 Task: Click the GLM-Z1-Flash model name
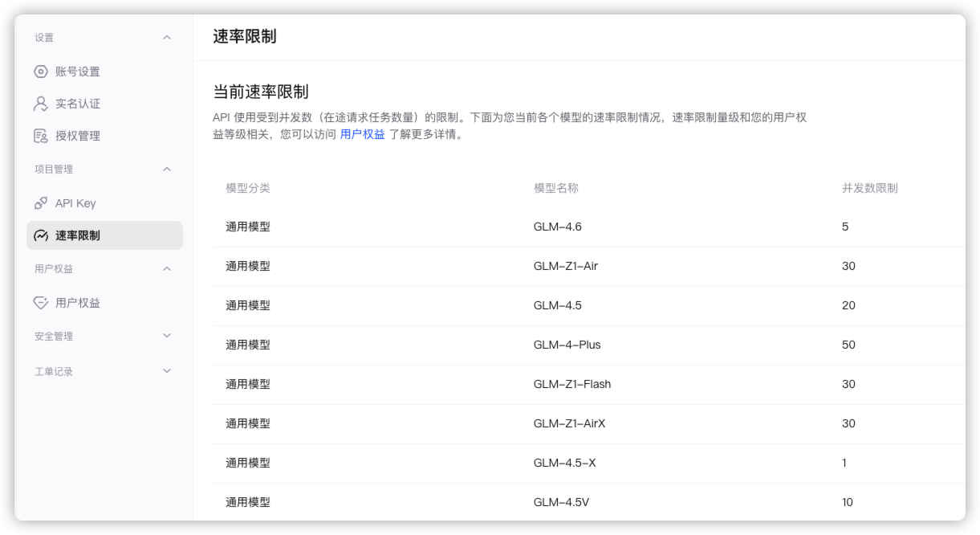(x=572, y=384)
